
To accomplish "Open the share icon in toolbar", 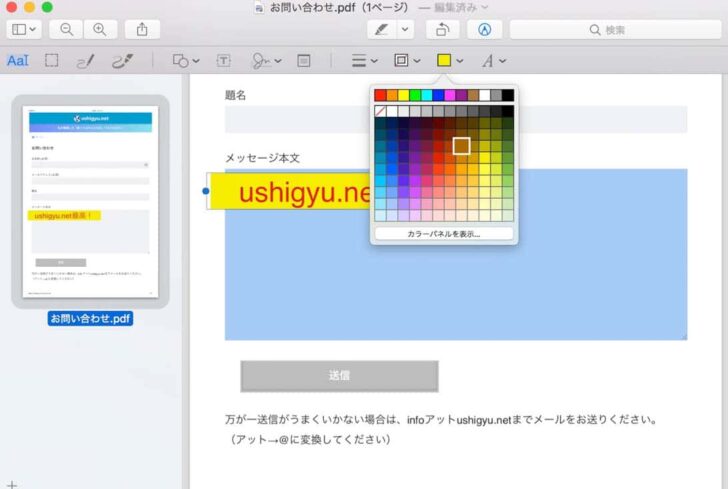I will click(x=142, y=30).
